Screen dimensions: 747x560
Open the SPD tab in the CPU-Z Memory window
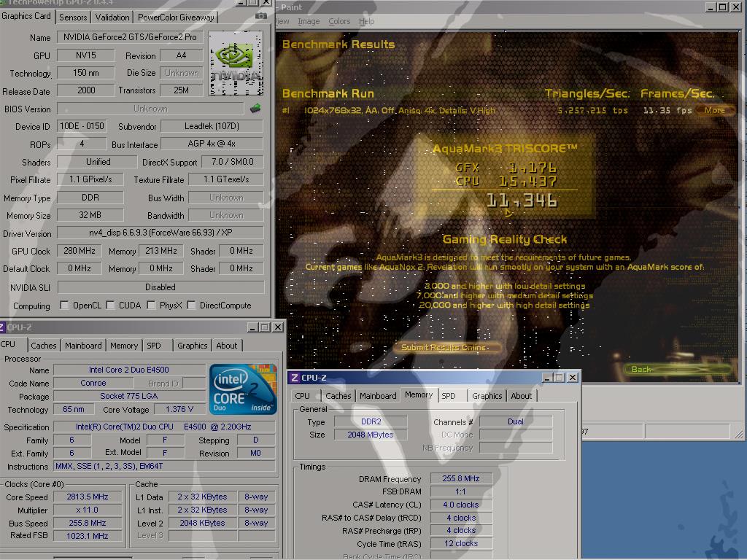coord(449,396)
